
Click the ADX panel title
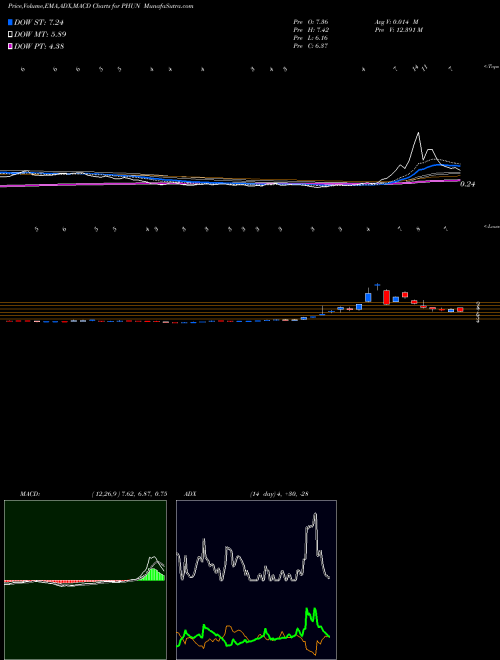191,493
